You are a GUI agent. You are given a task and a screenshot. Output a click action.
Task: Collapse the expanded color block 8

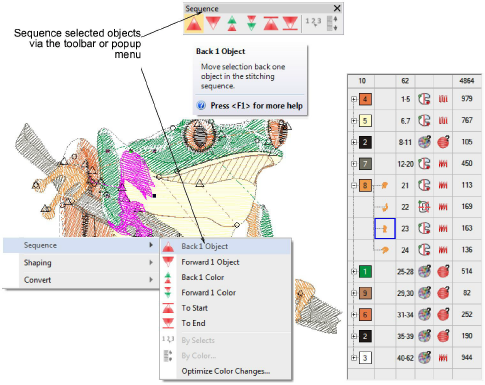click(354, 185)
